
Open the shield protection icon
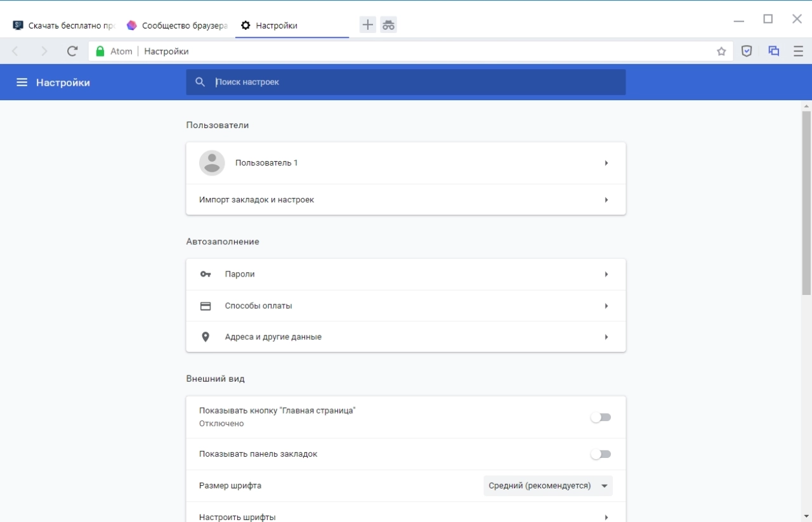(x=747, y=51)
